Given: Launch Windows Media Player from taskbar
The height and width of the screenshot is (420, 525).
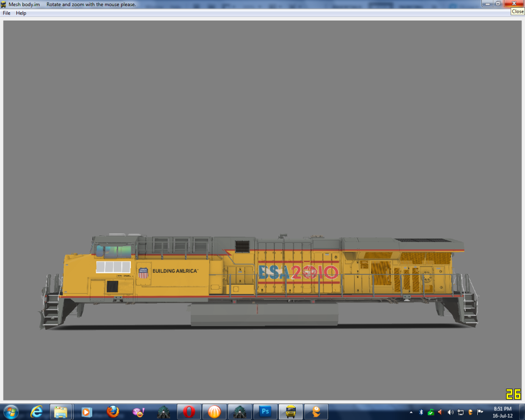Looking at the screenshot, I should click(x=86, y=412).
